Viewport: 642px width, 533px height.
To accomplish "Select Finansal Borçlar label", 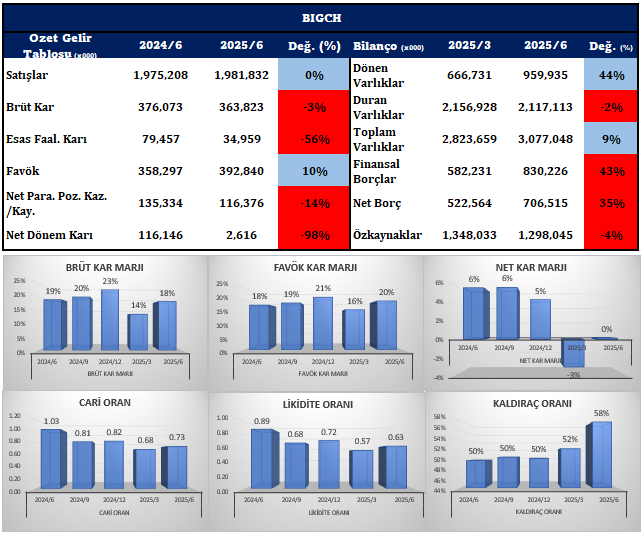I will (x=376, y=171).
